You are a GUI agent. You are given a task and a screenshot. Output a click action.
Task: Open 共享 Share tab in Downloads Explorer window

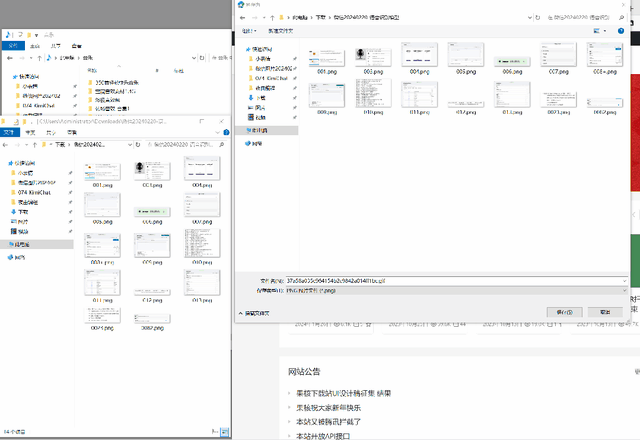click(x=51, y=132)
